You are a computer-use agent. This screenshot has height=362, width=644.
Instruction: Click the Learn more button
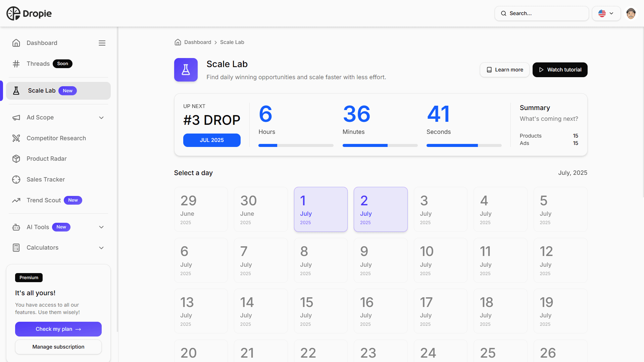click(x=505, y=70)
